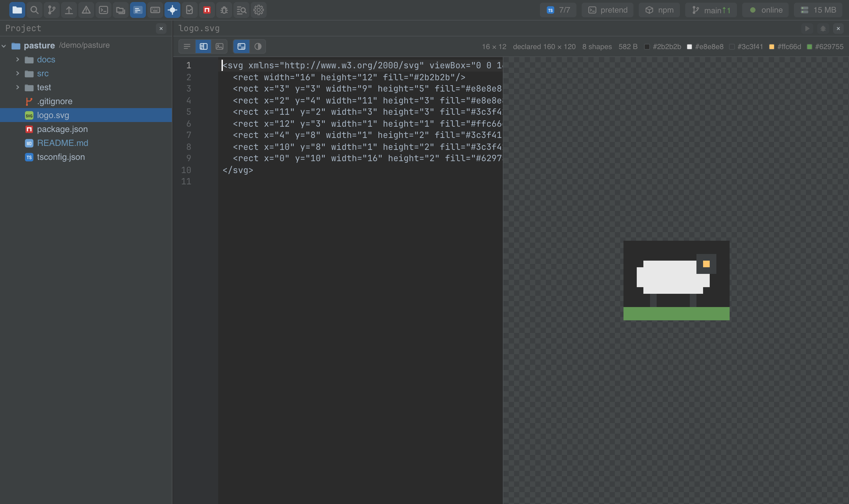The image size is (849, 504).
Task: Expand the src folder chevron
Action: point(18,73)
